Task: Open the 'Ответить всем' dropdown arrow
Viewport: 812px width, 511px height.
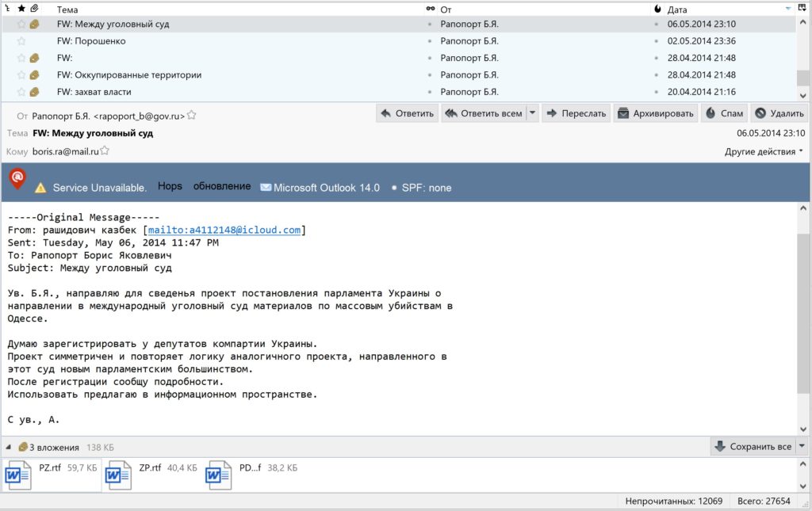Action: [533, 113]
